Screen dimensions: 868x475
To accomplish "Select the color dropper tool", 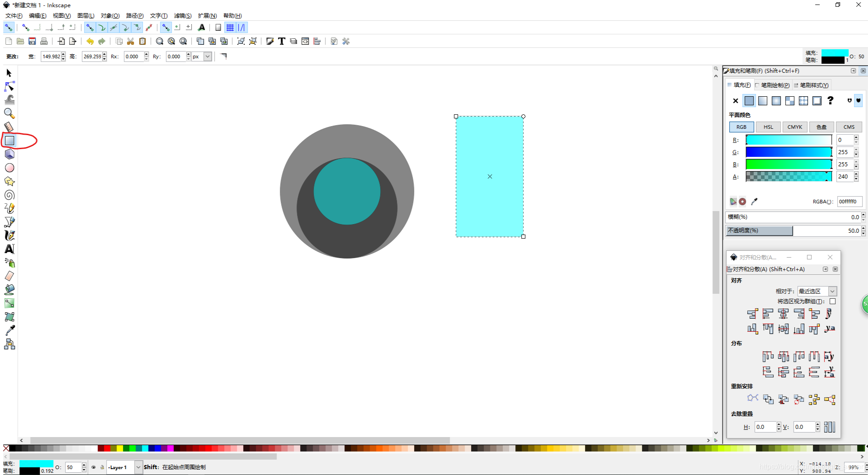I will pyautogui.click(x=9, y=330).
